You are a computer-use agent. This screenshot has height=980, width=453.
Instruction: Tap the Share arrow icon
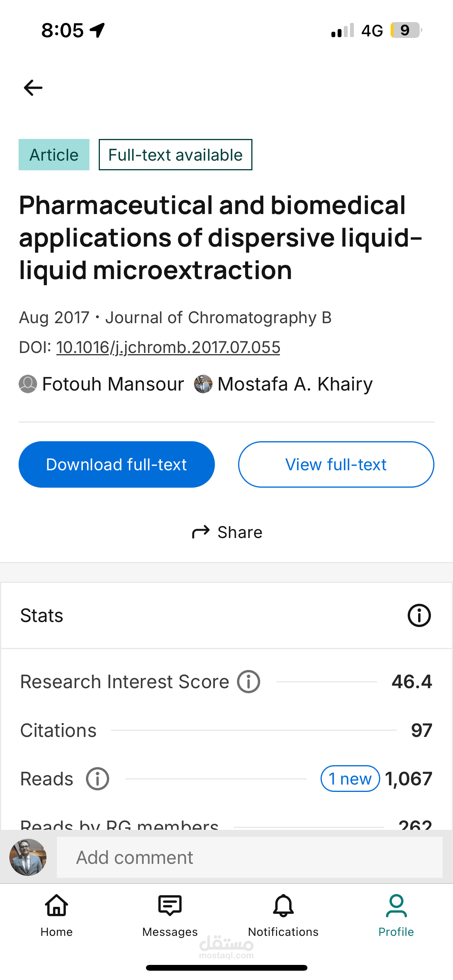[201, 532]
